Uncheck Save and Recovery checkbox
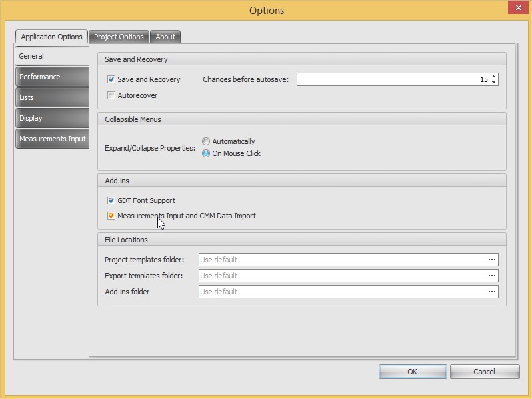 (x=111, y=79)
